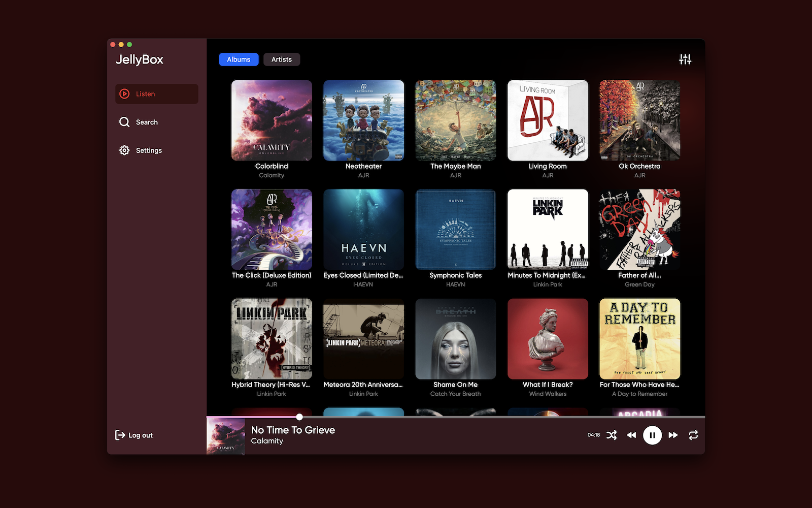Click The Maybe Man title text
The width and height of the screenshot is (812, 508).
(x=456, y=166)
